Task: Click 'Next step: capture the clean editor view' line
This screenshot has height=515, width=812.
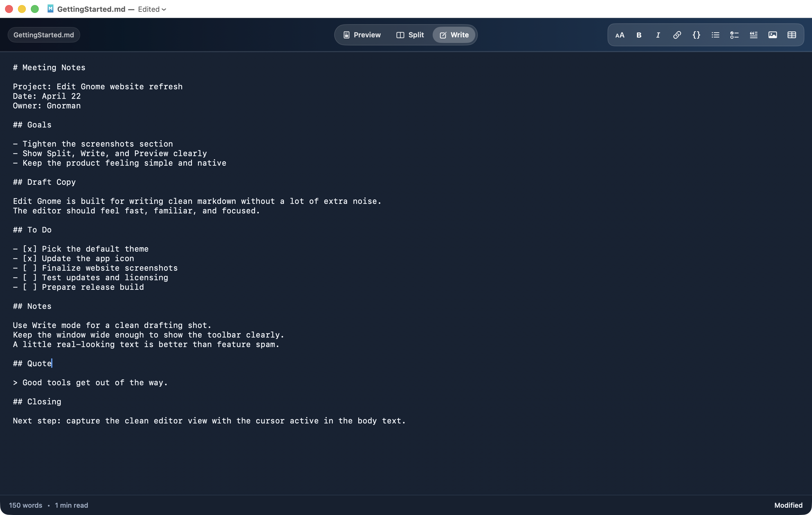Action: [209, 421]
